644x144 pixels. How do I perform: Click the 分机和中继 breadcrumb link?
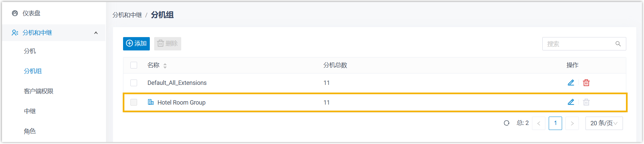(127, 15)
